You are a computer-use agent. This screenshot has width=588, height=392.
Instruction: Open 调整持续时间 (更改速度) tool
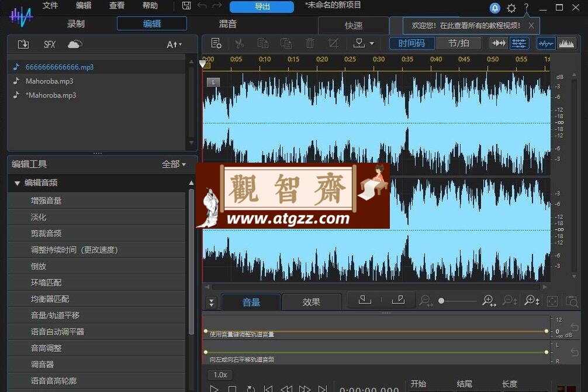point(97,250)
